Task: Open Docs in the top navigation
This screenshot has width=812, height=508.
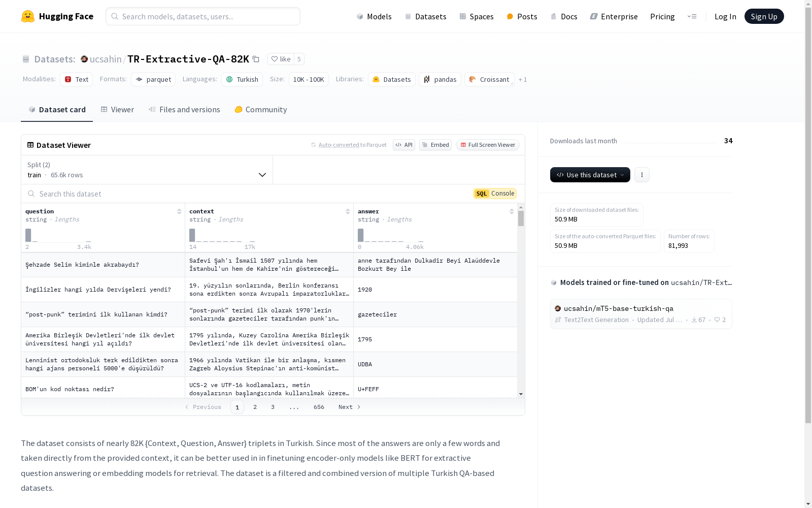Action: 564,16
